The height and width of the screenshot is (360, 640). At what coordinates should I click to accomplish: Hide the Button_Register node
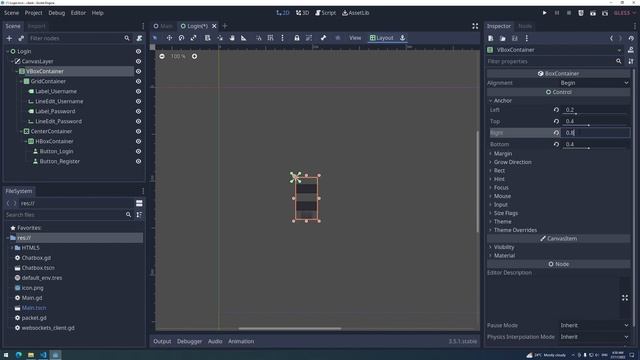click(x=138, y=161)
